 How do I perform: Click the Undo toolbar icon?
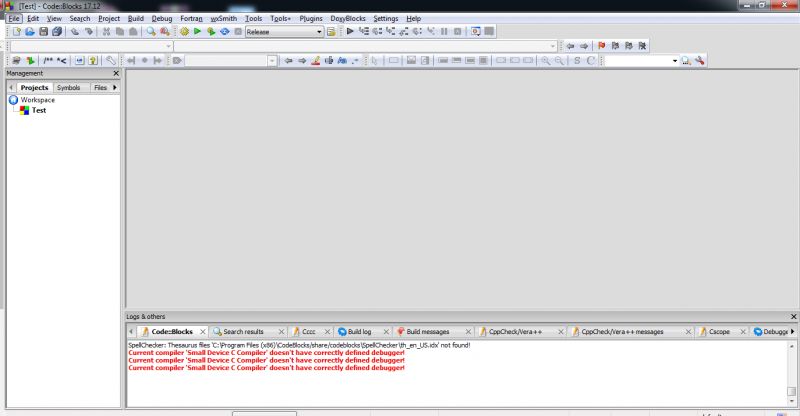coord(75,32)
